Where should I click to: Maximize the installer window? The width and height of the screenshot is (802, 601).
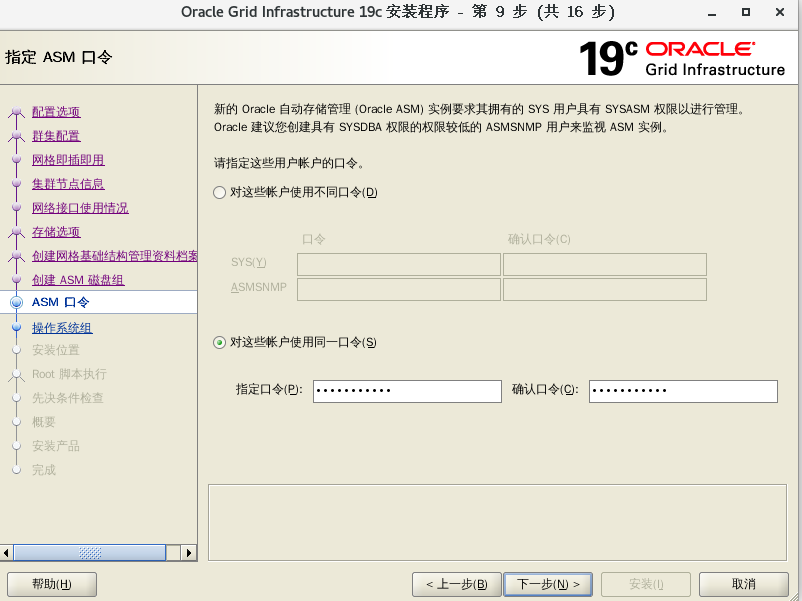pos(746,12)
